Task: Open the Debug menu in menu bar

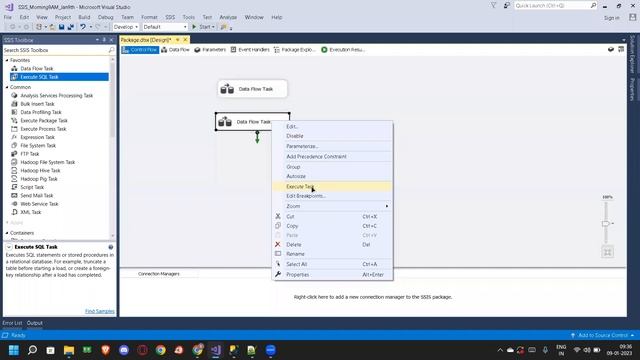Action: [x=105, y=17]
